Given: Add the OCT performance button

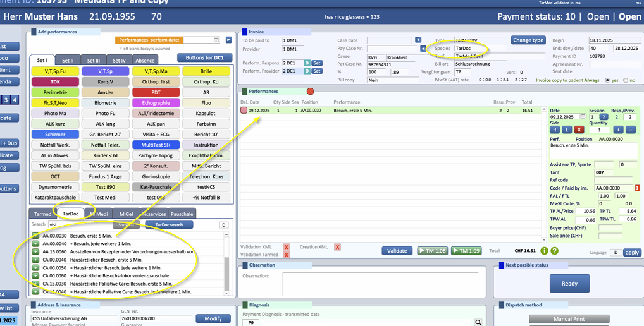Looking at the screenshot, I should [x=55, y=176].
